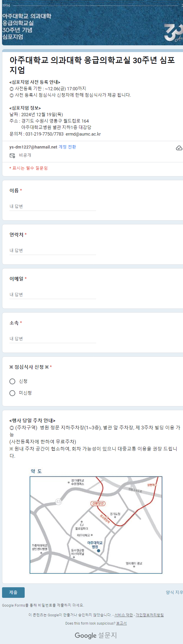Click into the 이메일 answer field
The image size is (183, 644).
click(x=53, y=295)
